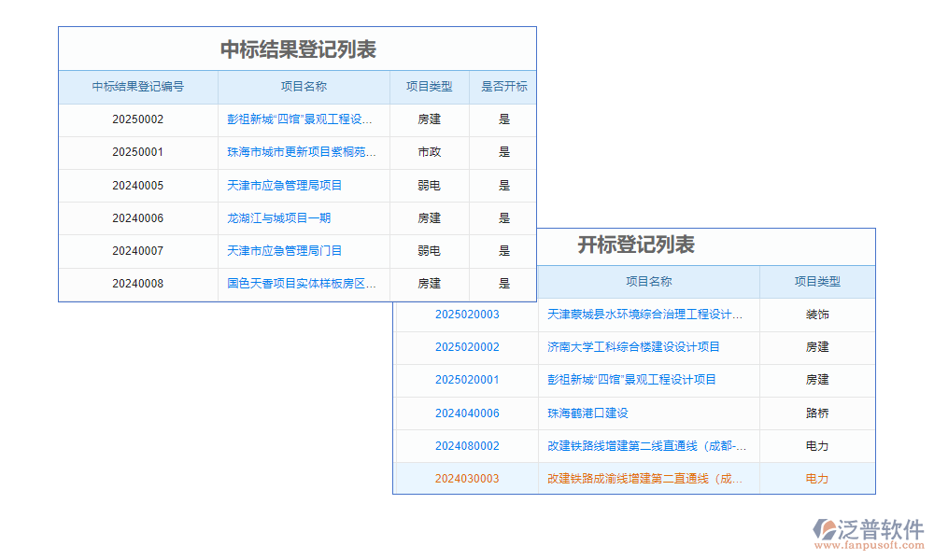Click the 中标结果登记列表 table title
This screenshot has height=560, width=934.
[x=297, y=48]
